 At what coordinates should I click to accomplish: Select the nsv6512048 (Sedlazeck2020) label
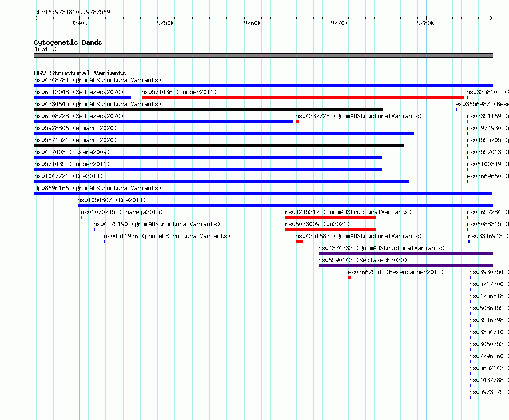pos(79,92)
